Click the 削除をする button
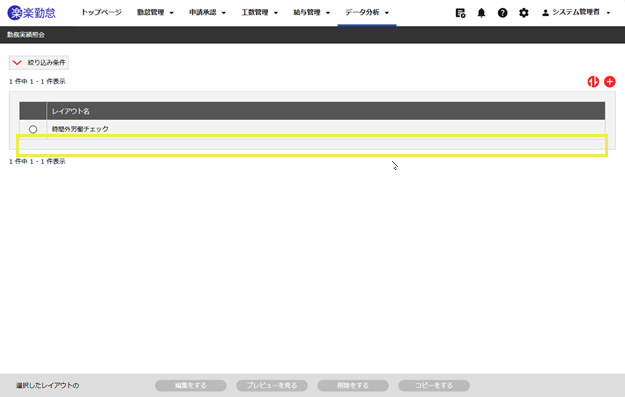 353,385
